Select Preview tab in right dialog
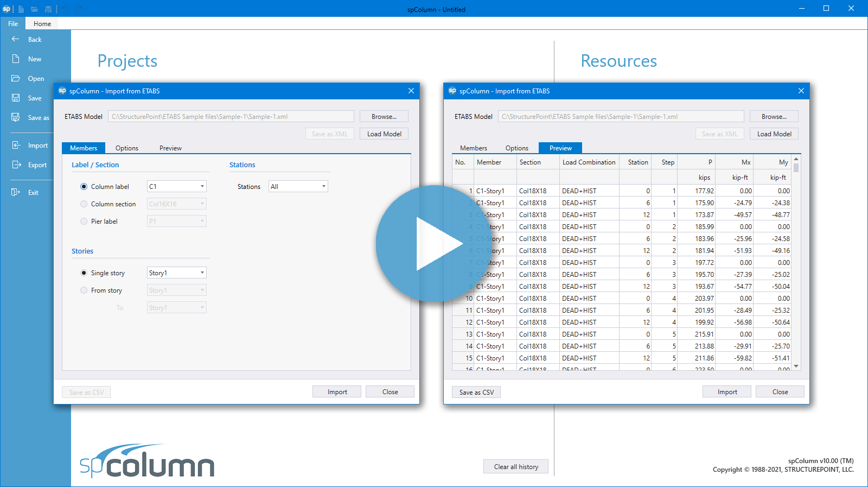This screenshot has width=868, height=487. tap(560, 148)
